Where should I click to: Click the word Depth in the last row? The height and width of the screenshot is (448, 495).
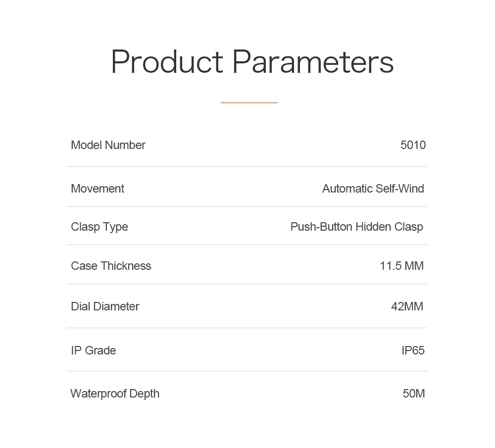tap(144, 394)
